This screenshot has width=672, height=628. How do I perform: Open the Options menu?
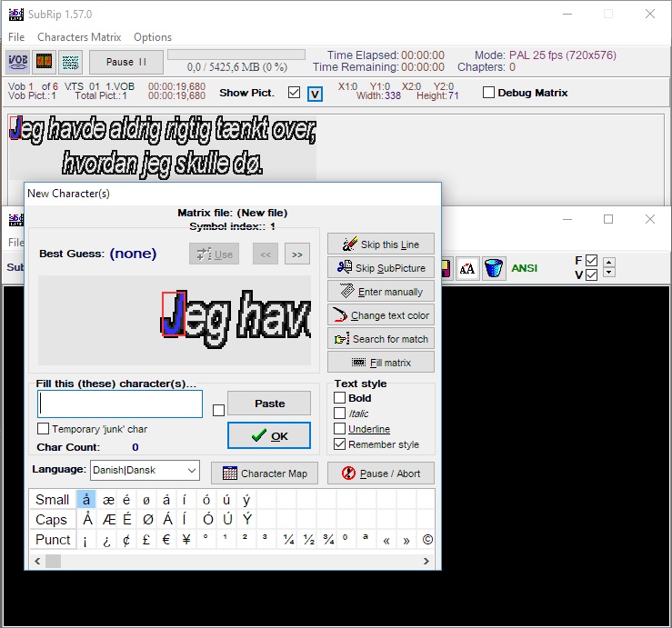(153, 37)
